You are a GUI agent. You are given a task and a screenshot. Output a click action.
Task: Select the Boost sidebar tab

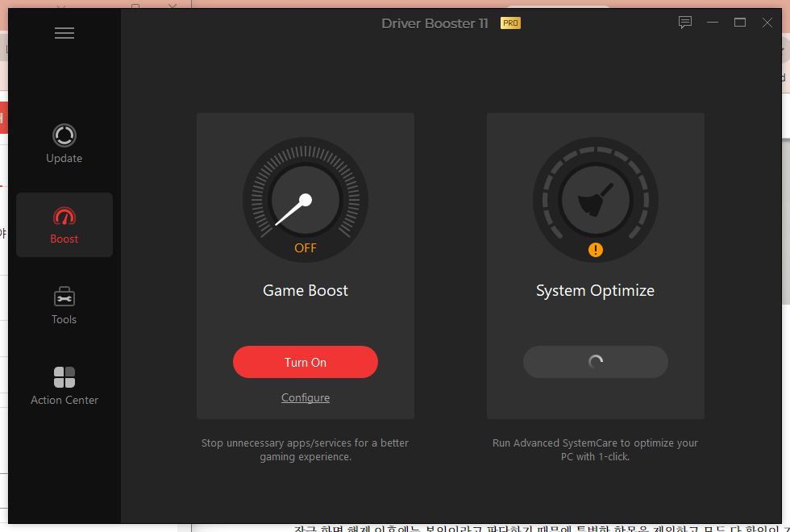64,225
